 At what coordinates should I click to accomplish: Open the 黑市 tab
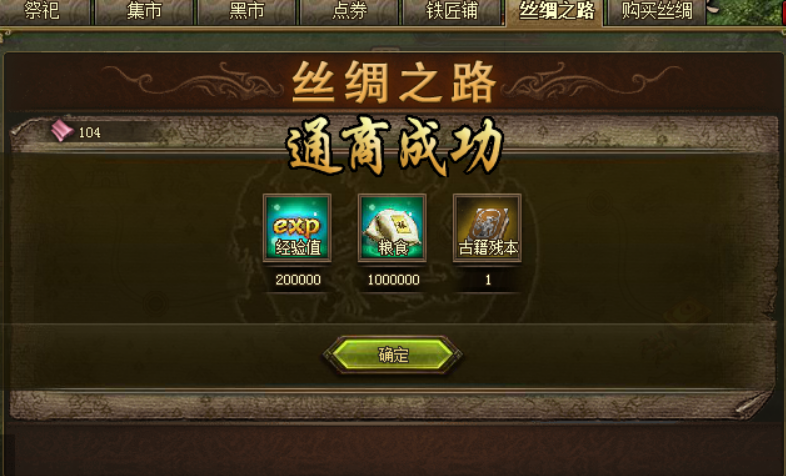(247, 12)
